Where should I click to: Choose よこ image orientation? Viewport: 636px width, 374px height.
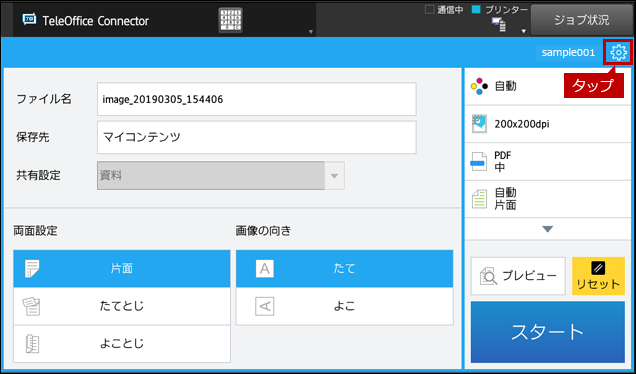point(344,306)
